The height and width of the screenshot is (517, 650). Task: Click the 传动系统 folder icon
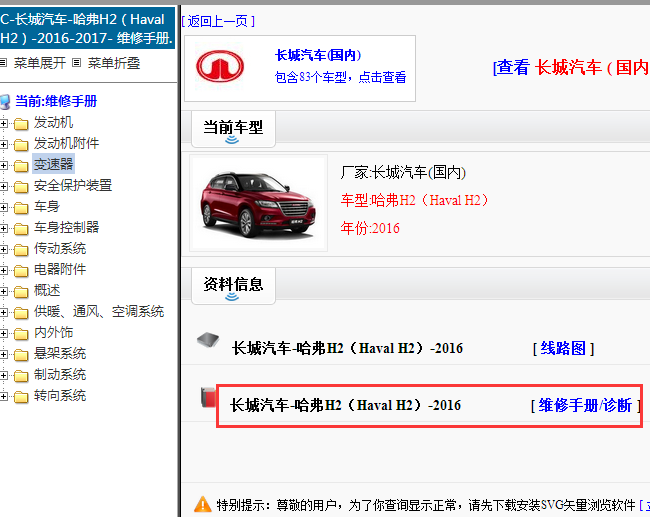[x=21, y=250]
